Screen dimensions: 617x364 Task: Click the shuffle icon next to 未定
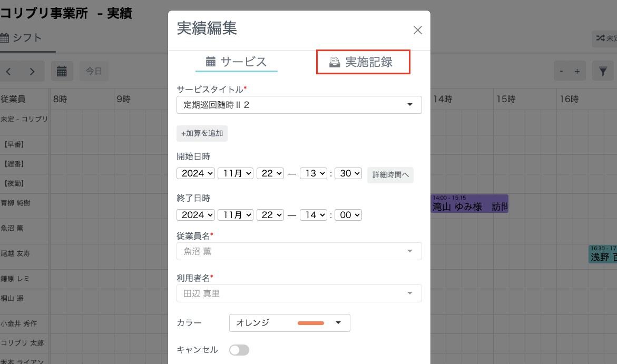click(x=600, y=38)
